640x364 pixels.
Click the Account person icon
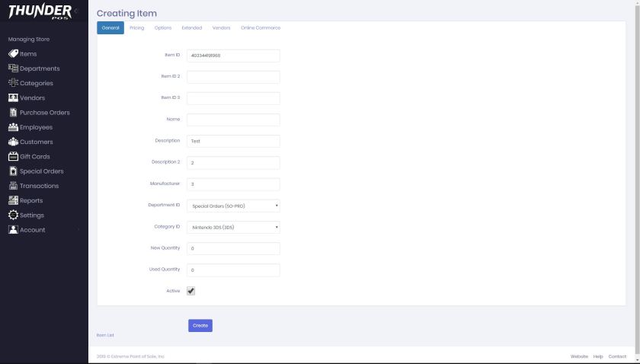pyautogui.click(x=13, y=230)
